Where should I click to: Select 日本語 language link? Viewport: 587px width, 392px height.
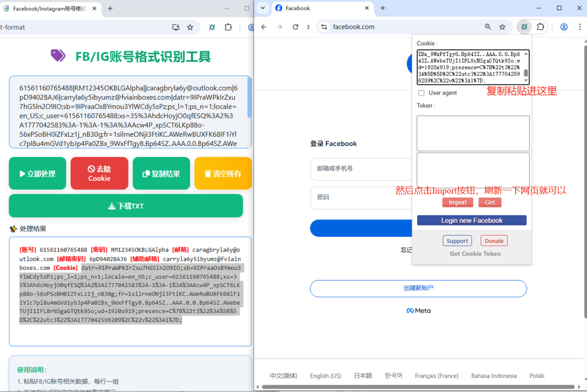[x=363, y=375]
